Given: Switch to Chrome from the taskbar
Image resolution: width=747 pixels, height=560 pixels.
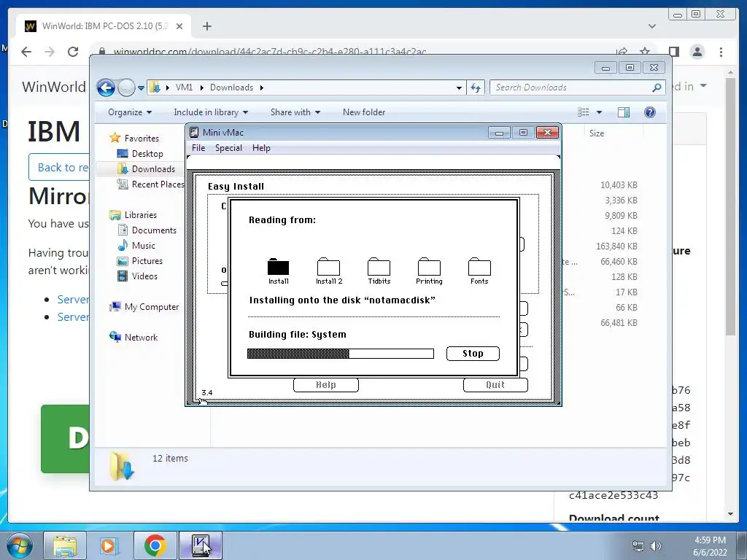Looking at the screenshot, I should tap(155, 545).
